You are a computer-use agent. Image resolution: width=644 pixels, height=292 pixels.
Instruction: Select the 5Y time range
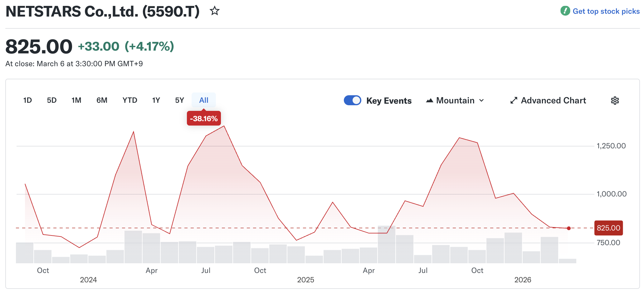click(179, 100)
